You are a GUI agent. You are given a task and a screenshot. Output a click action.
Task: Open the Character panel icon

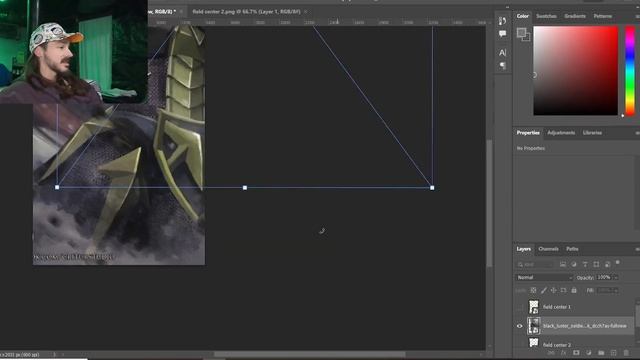click(502, 53)
